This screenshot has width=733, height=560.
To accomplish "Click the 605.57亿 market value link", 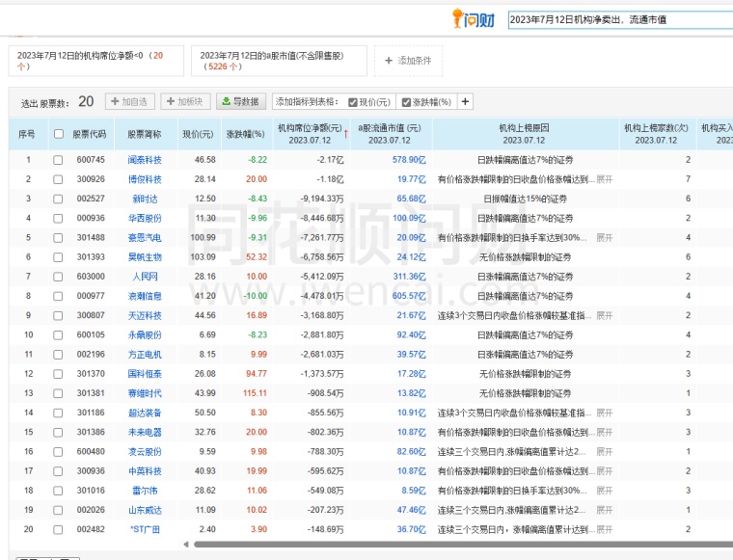I will [409, 296].
